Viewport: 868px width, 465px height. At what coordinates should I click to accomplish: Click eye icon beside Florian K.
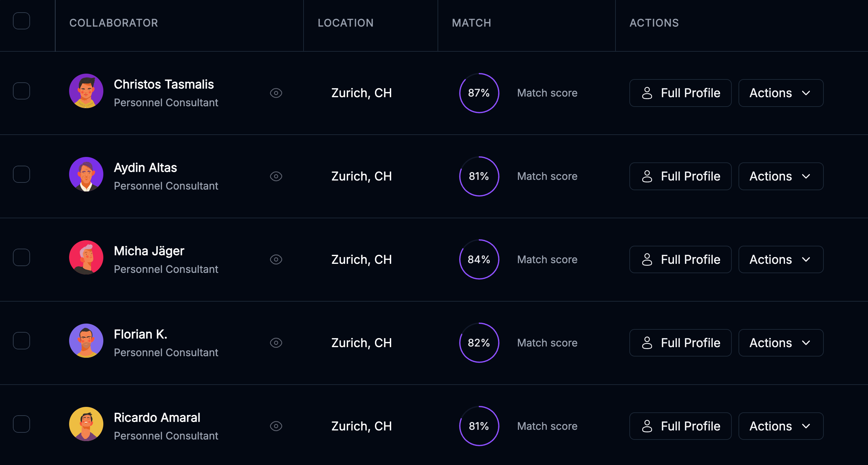(276, 343)
